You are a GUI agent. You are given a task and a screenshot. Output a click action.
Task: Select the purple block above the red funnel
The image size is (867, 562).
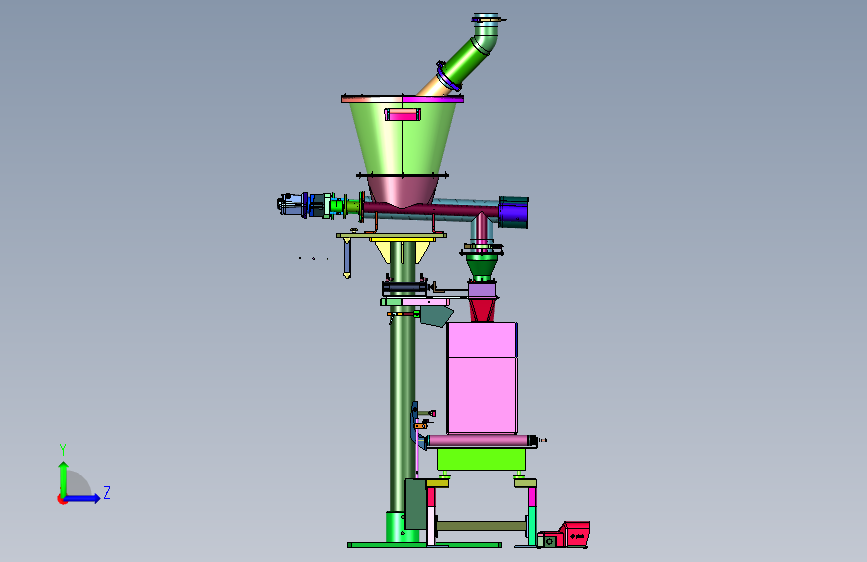(482, 290)
